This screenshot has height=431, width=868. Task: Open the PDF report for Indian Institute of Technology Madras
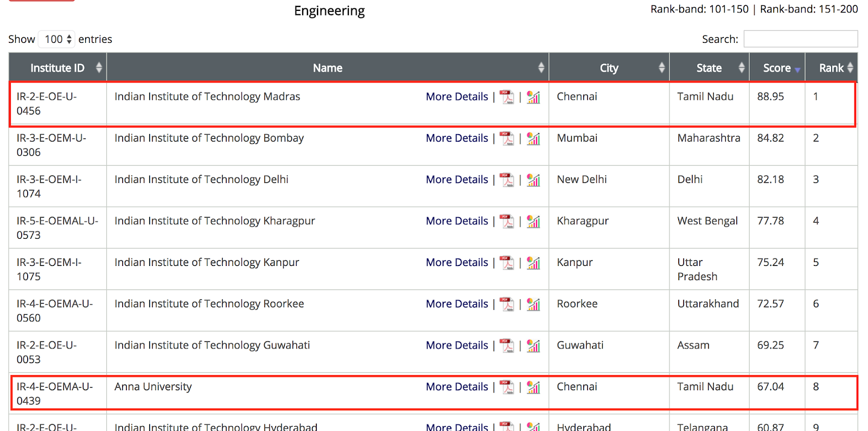[507, 97]
